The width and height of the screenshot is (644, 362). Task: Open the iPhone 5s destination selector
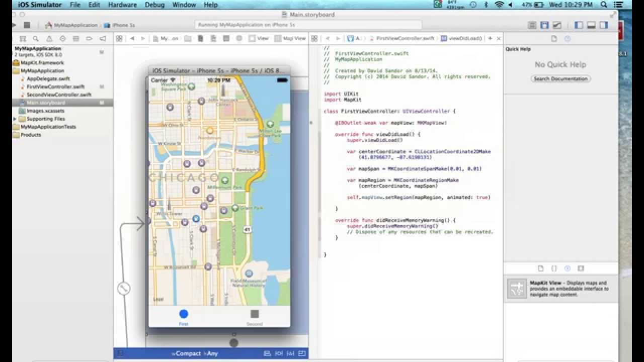point(119,25)
